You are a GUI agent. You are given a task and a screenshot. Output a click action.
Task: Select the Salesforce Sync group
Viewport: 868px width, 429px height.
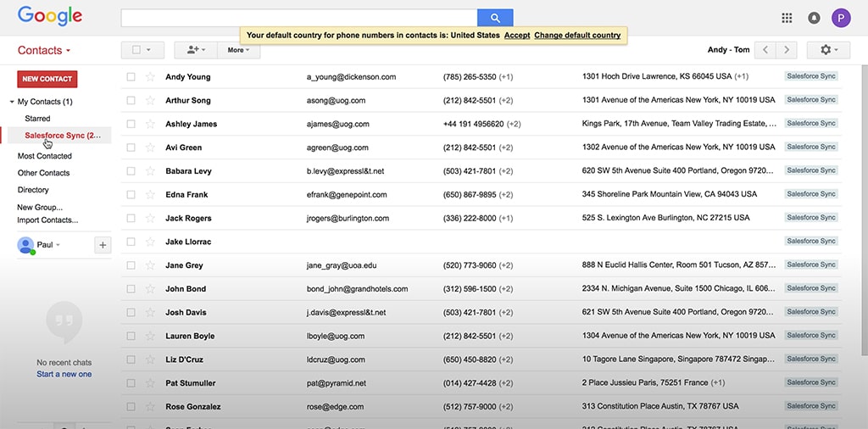[x=63, y=135]
